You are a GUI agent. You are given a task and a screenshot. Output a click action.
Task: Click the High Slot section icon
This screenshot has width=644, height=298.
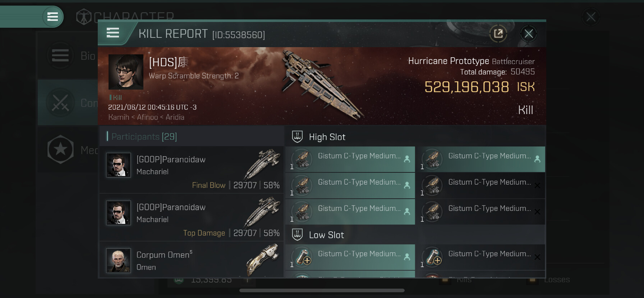(297, 137)
